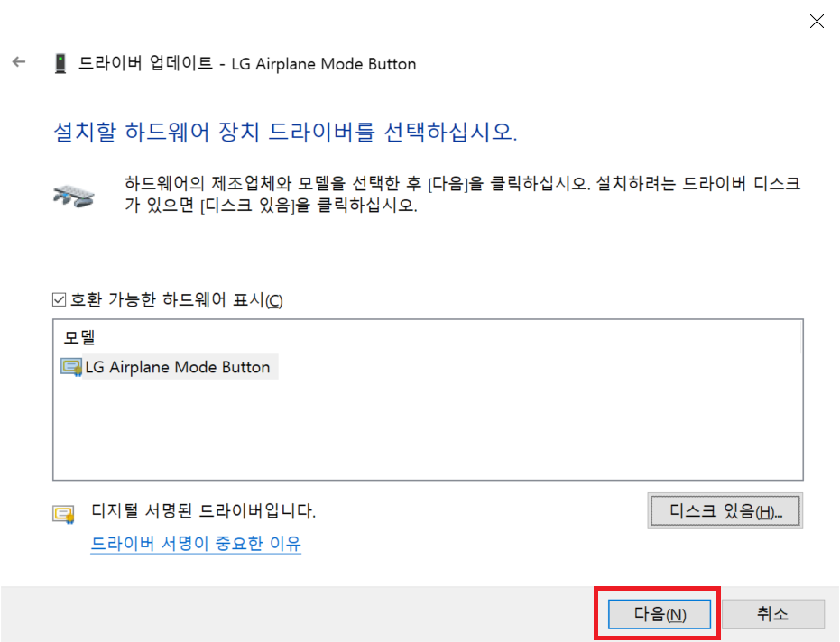Close the driver update dialog
The height and width of the screenshot is (642, 840).
817,22
